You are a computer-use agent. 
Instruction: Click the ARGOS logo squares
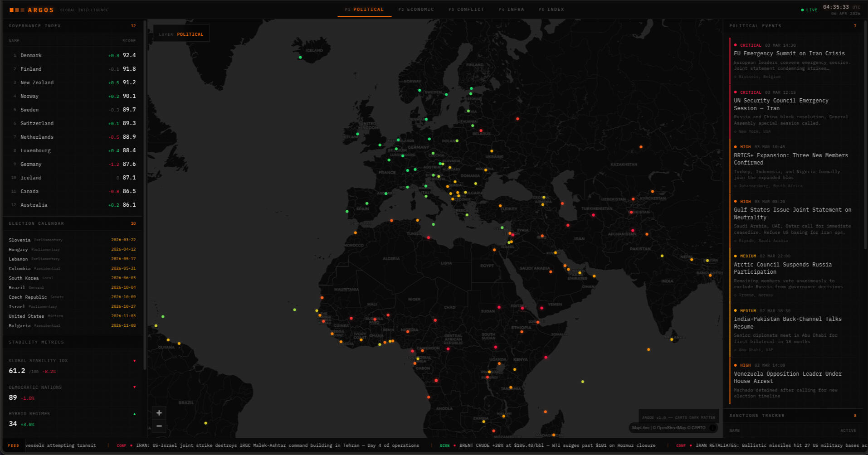pos(17,10)
